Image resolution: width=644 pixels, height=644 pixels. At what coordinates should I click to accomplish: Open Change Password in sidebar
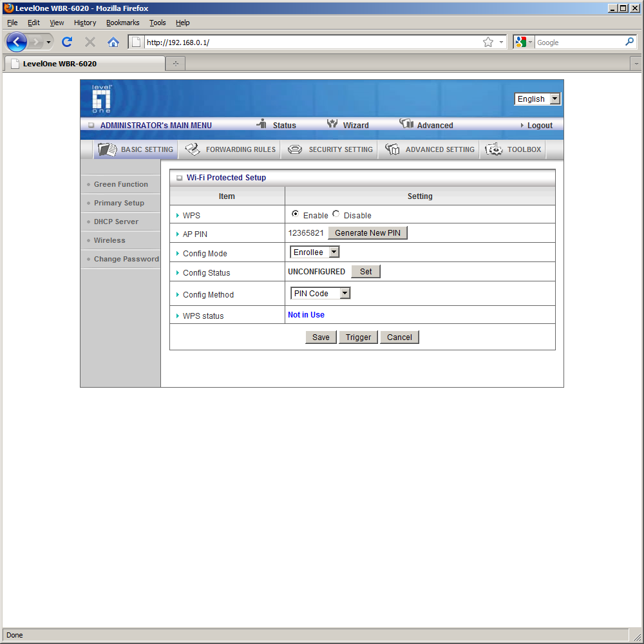pyautogui.click(x=126, y=259)
